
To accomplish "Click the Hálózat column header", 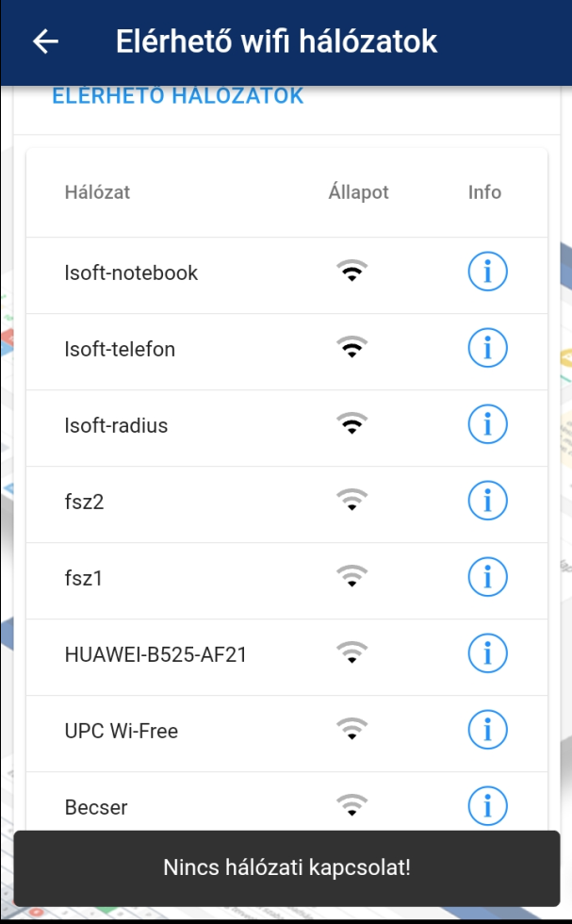I will (97, 192).
